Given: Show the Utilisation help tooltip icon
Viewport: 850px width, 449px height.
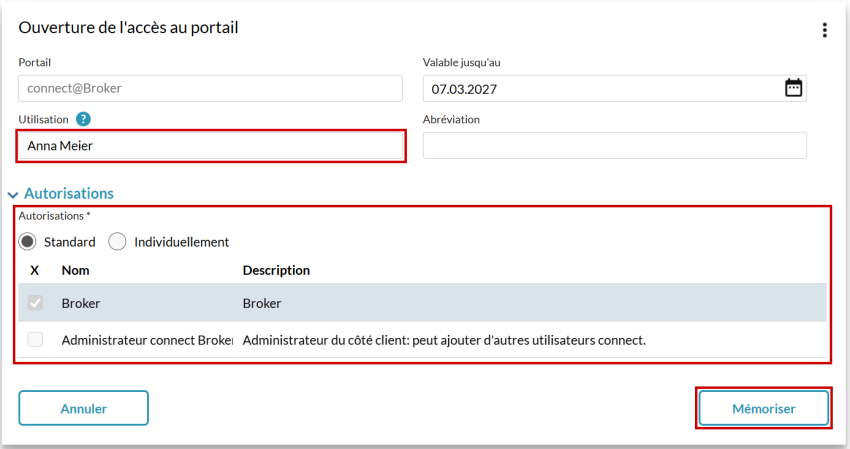Looking at the screenshot, I should pyautogui.click(x=83, y=119).
